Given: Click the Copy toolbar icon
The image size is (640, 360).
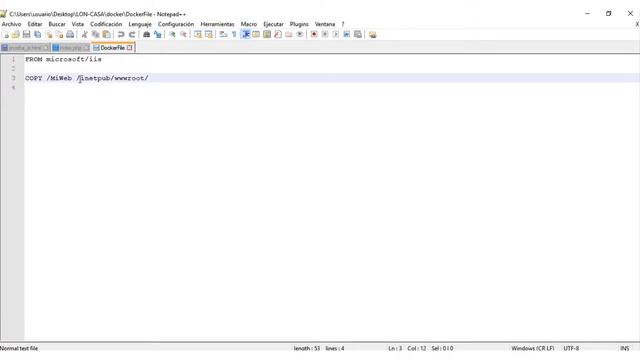Looking at the screenshot, I should pos(96,35).
